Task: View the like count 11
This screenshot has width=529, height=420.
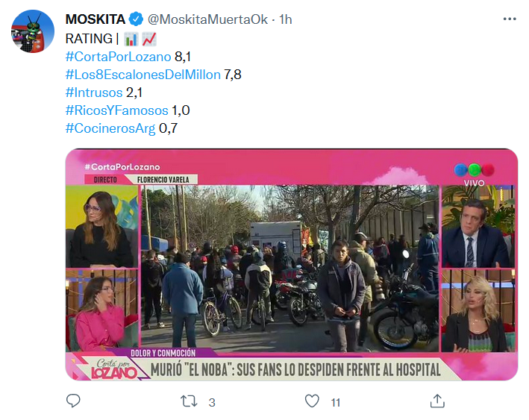Action: coord(335,402)
